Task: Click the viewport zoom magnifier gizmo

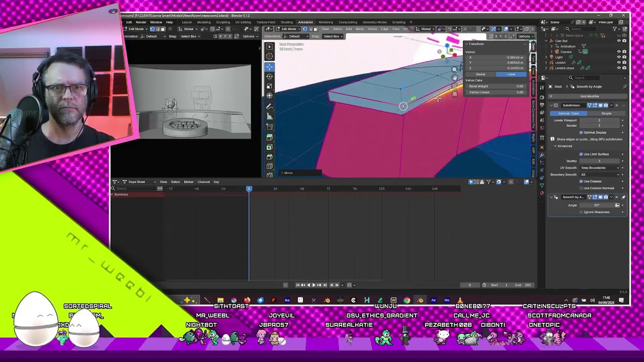Action: [x=454, y=70]
